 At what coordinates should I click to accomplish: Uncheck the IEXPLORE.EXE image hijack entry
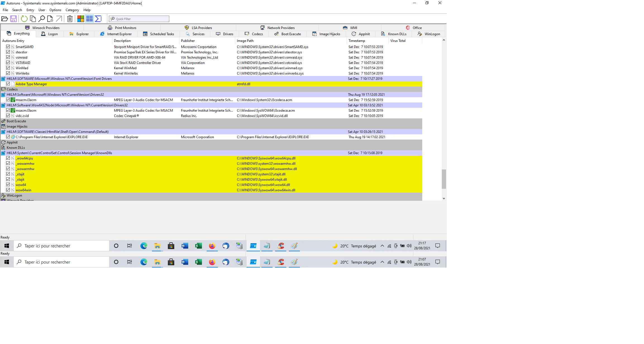pyautogui.click(x=8, y=137)
